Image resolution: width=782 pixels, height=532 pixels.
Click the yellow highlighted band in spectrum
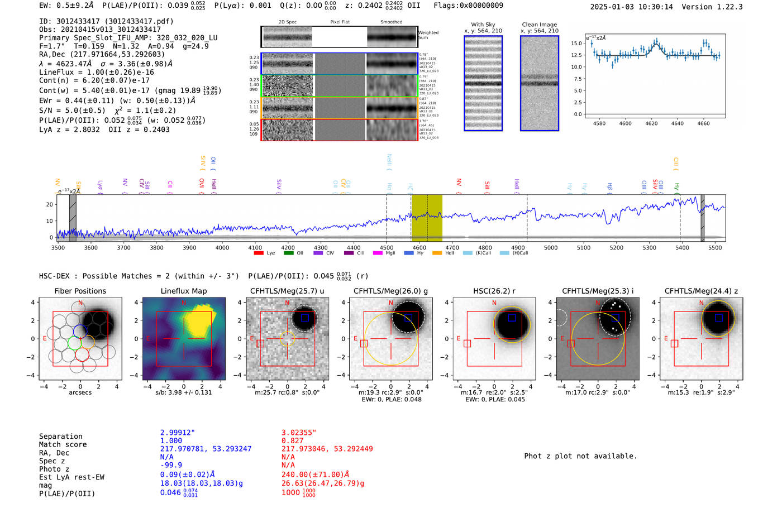click(427, 218)
